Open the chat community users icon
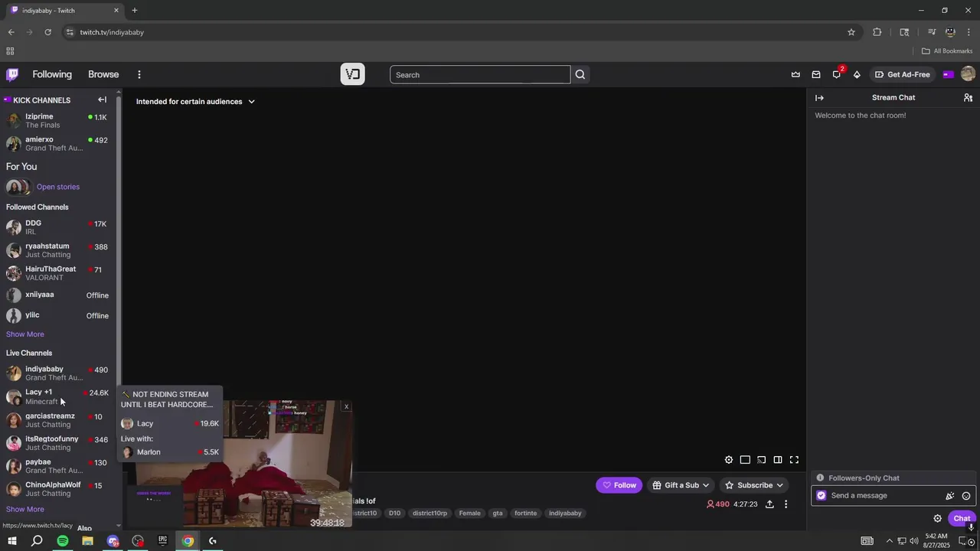Viewport: 980px width, 551px height. coord(968,98)
